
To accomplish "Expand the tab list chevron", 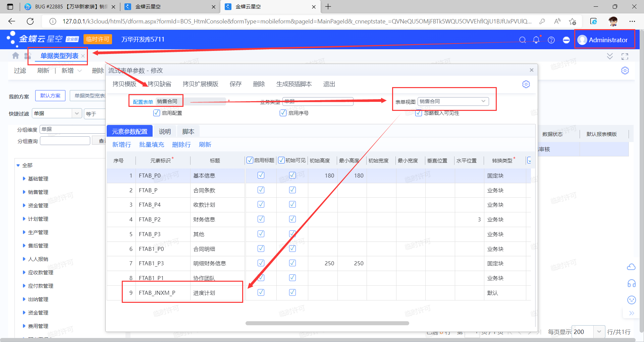I will point(610,56).
